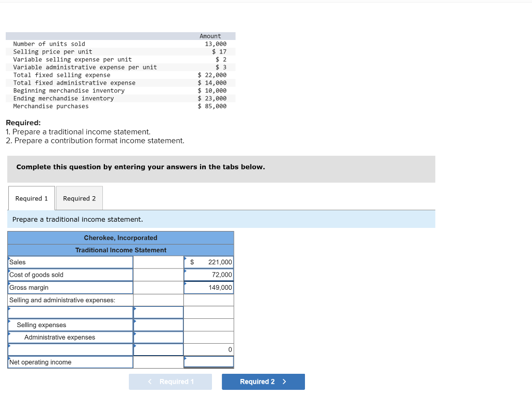Click the Net operating income amount cell
This screenshot has width=532, height=393.
click(209, 362)
